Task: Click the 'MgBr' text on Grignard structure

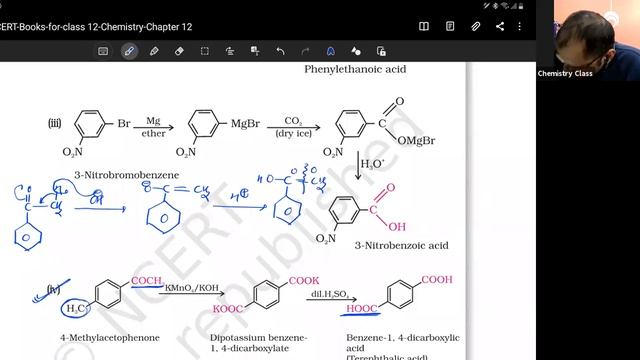Action: pyautogui.click(x=245, y=124)
